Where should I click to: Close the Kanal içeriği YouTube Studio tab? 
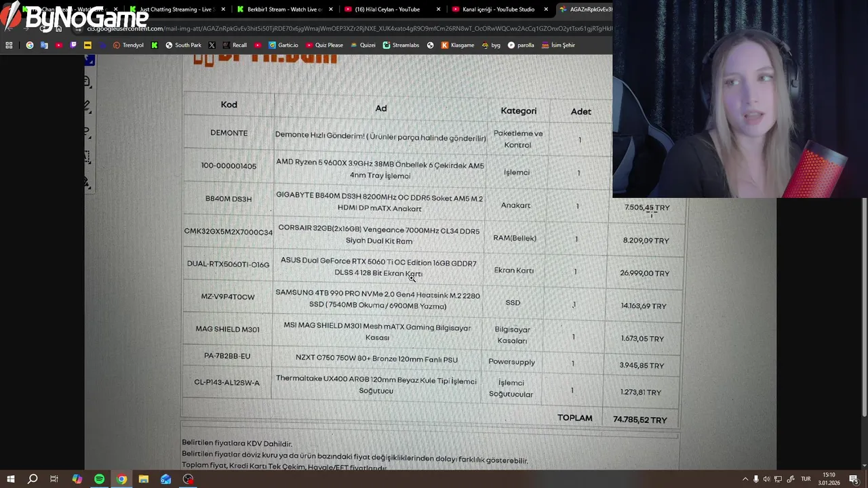(x=547, y=9)
